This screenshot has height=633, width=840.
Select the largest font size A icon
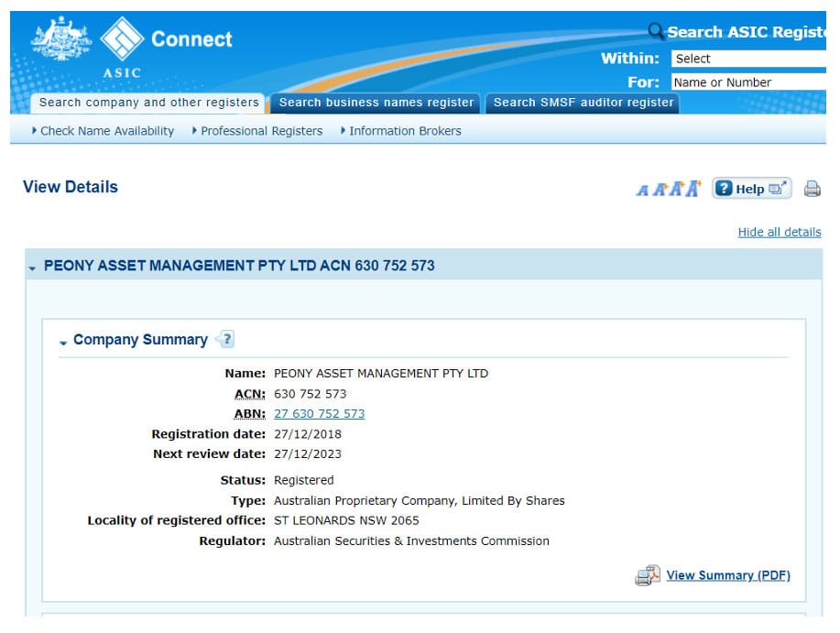[x=693, y=188]
